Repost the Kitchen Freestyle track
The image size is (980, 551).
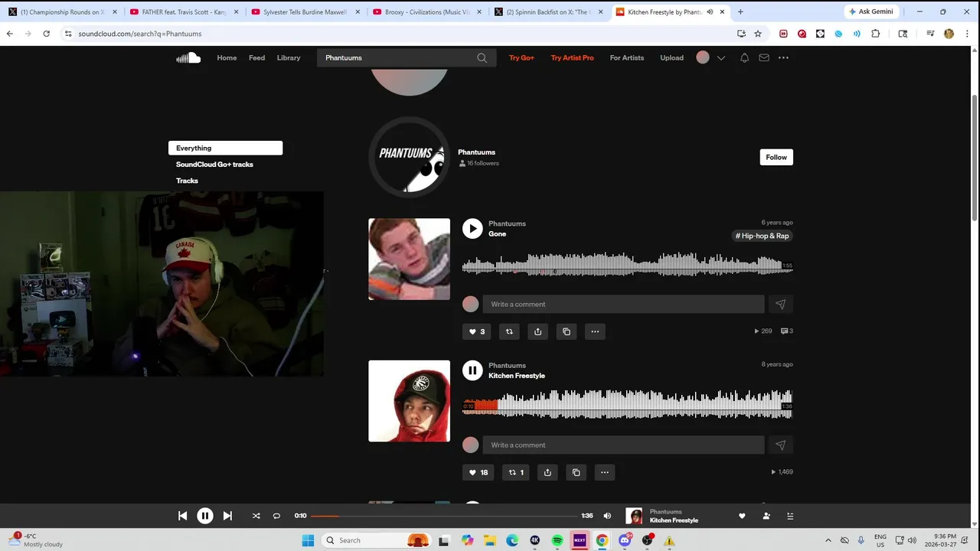point(515,472)
